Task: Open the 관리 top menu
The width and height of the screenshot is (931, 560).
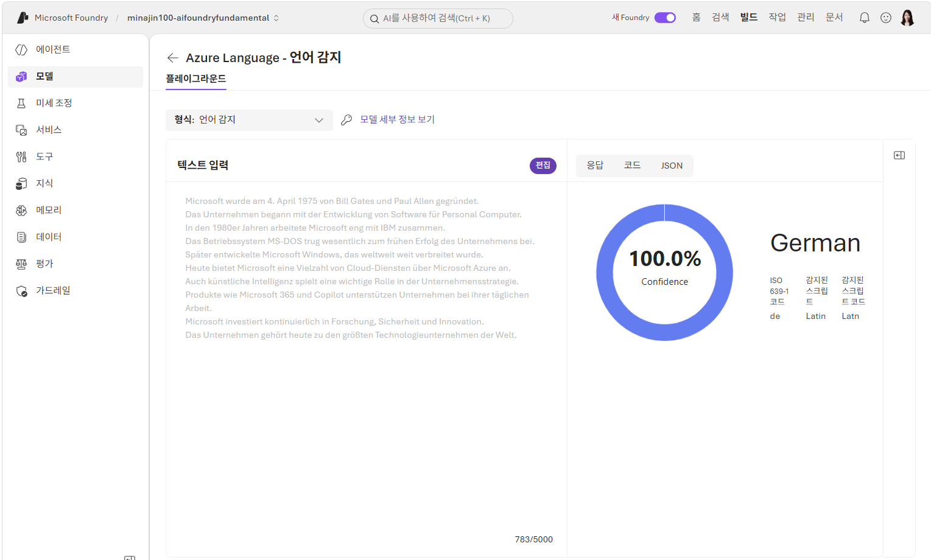Action: point(806,17)
